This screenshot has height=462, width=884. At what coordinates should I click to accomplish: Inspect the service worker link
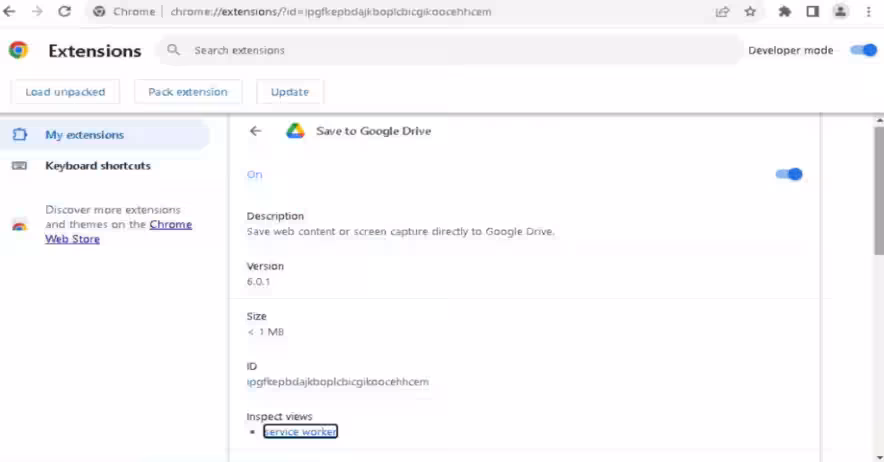pyautogui.click(x=300, y=432)
